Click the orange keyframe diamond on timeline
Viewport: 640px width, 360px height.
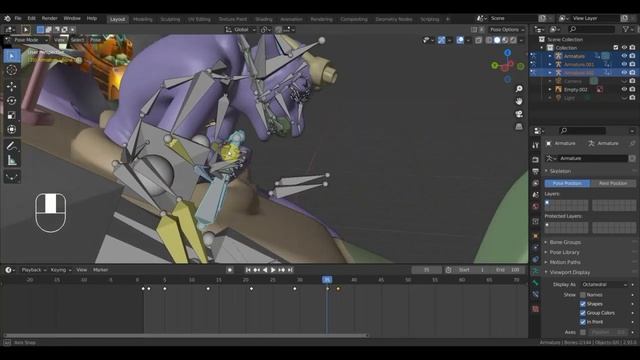pos(338,289)
